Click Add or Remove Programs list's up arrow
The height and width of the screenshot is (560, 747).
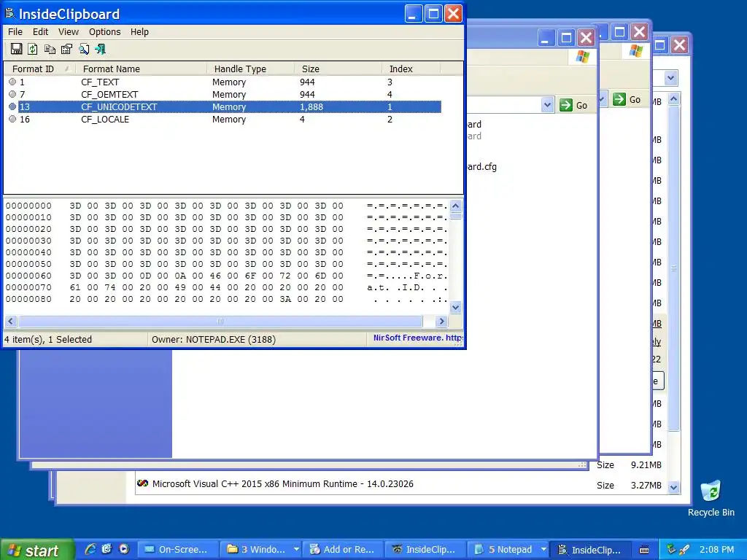click(673, 99)
